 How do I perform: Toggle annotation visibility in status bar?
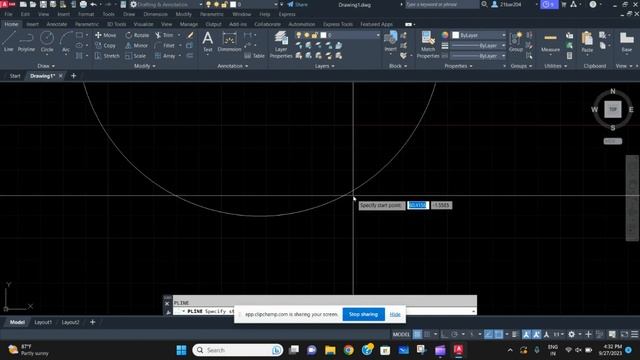point(527,334)
